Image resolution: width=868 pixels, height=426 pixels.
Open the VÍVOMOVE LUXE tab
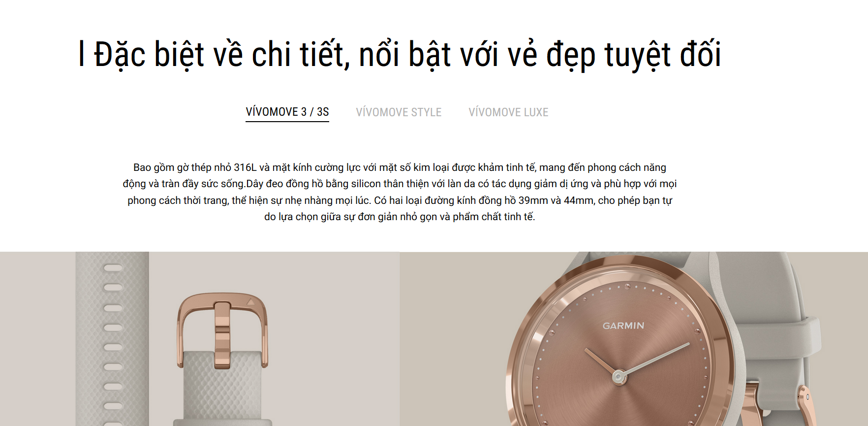coord(508,112)
